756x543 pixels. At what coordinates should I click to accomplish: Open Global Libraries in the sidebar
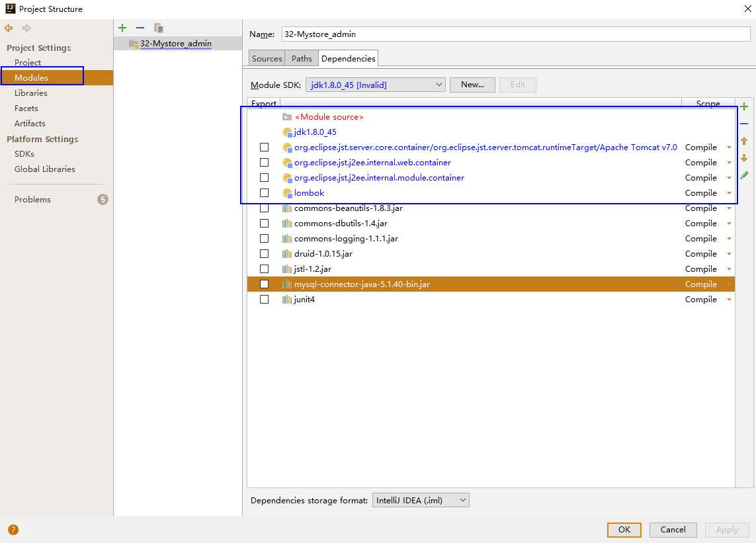(x=45, y=169)
